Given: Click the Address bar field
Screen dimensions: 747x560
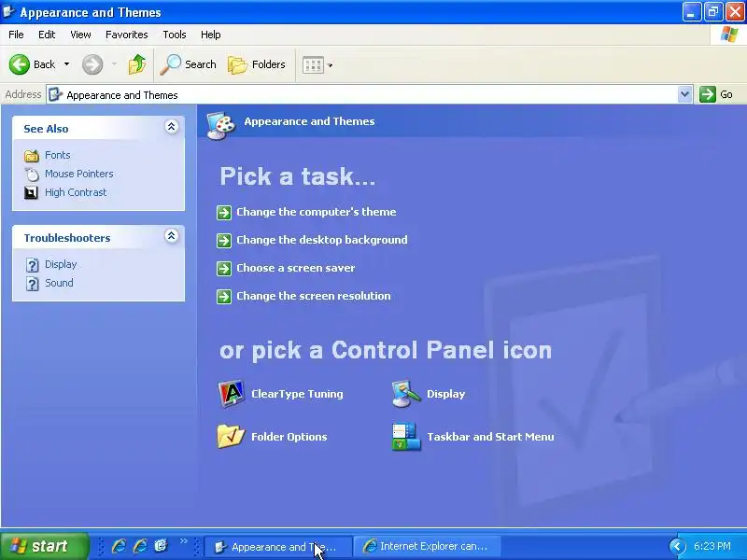Looking at the screenshot, I should pos(362,95).
